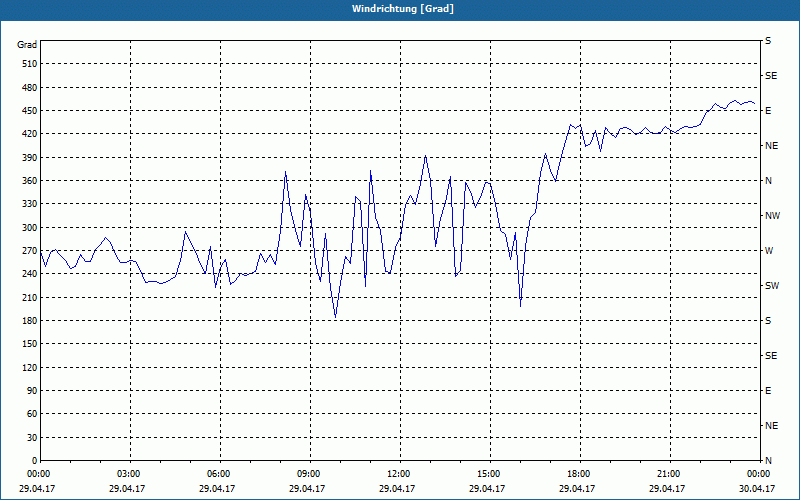The width and height of the screenshot is (800, 500).
Task: Pick the 18:00 time label
Action: 577,474
